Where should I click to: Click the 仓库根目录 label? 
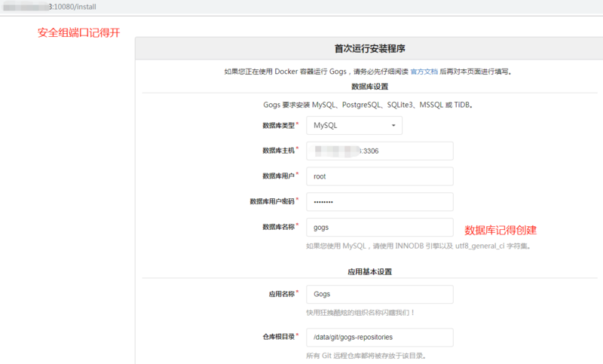tap(278, 337)
